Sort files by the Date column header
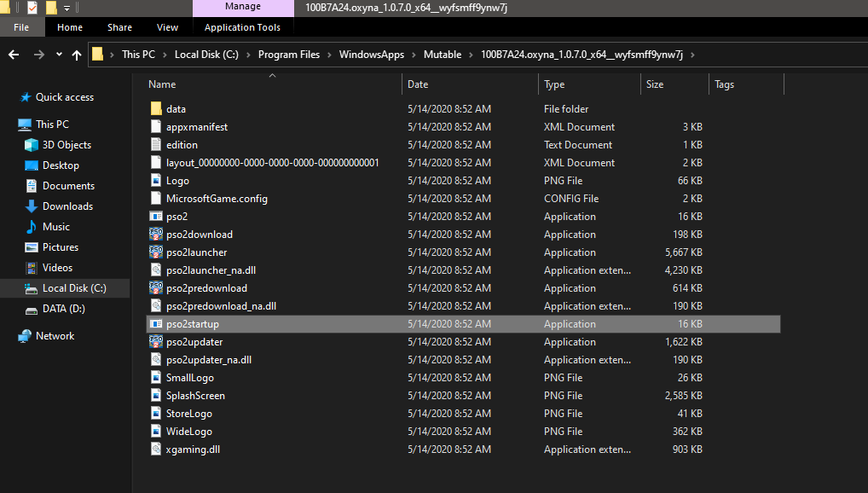Screen dimensions: 868x493 [x=418, y=84]
